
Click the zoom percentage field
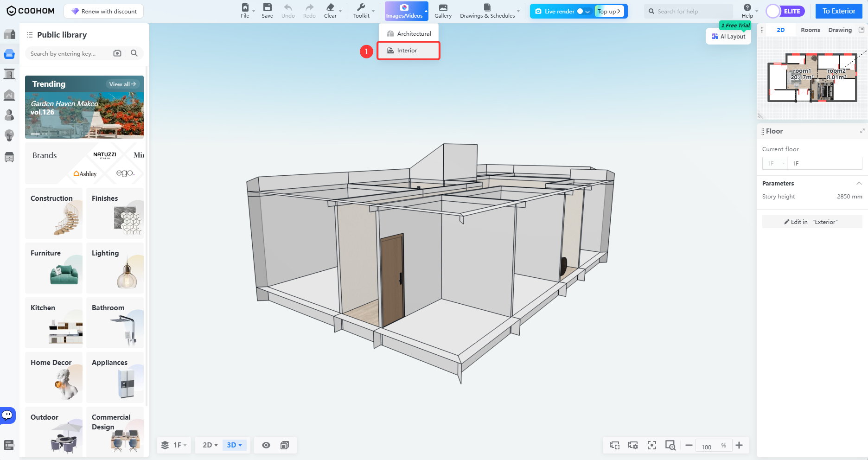point(714,446)
